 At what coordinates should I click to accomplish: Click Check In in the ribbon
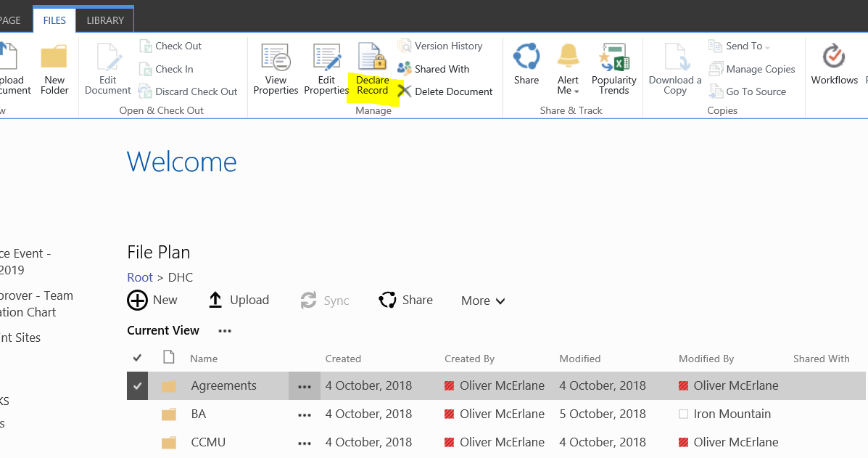166,69
